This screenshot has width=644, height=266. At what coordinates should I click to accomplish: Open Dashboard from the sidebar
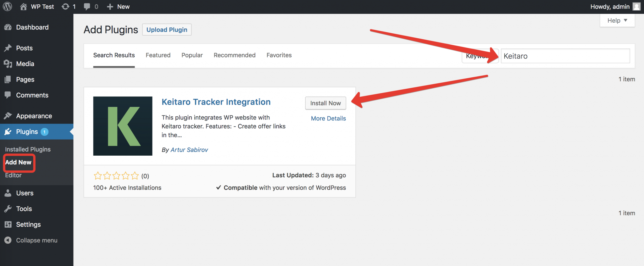(32, 27)
